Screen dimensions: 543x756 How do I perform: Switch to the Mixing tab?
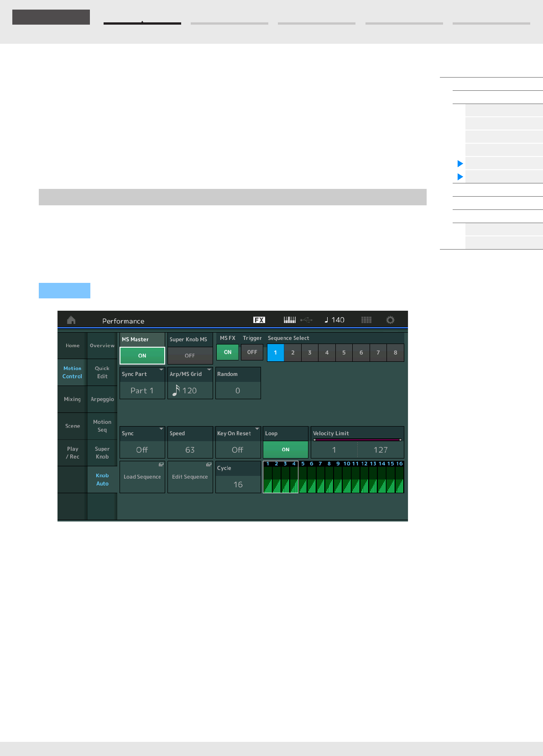pyautogui.click(x=73, y=399)
